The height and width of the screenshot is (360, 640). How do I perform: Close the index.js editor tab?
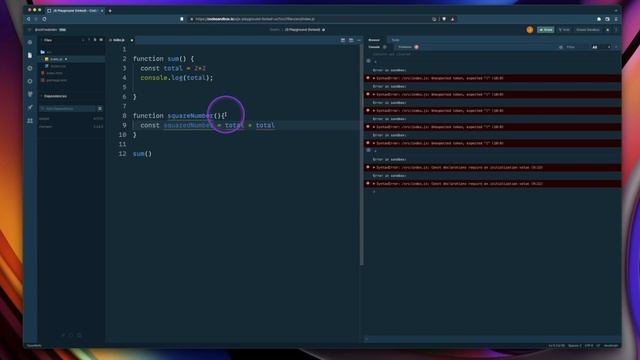131,40
